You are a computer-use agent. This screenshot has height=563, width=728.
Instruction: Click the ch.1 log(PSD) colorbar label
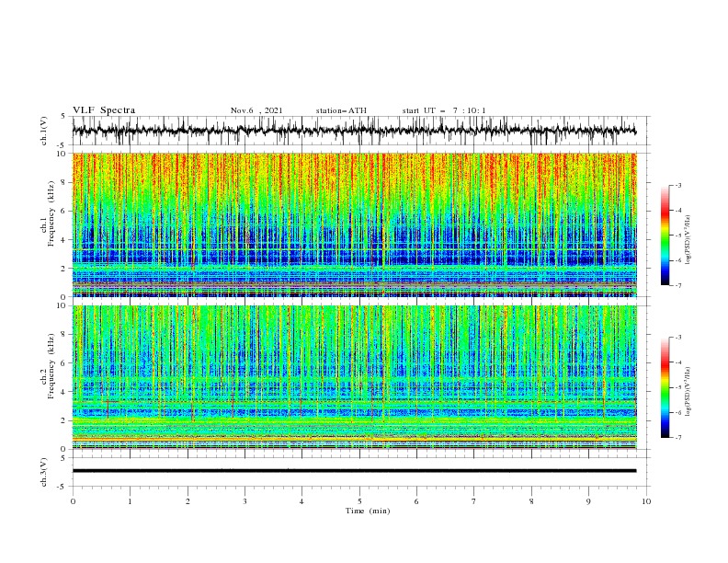(688, 240)
